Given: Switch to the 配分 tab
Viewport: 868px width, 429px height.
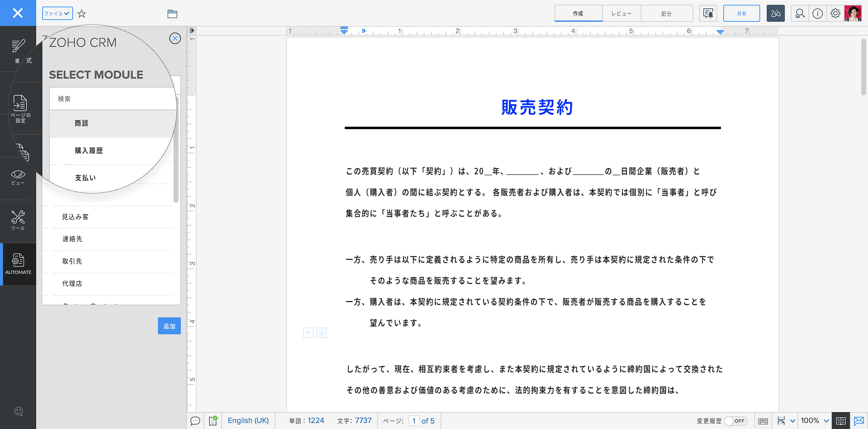Looking at the screenshot, I should click(666, 14).
